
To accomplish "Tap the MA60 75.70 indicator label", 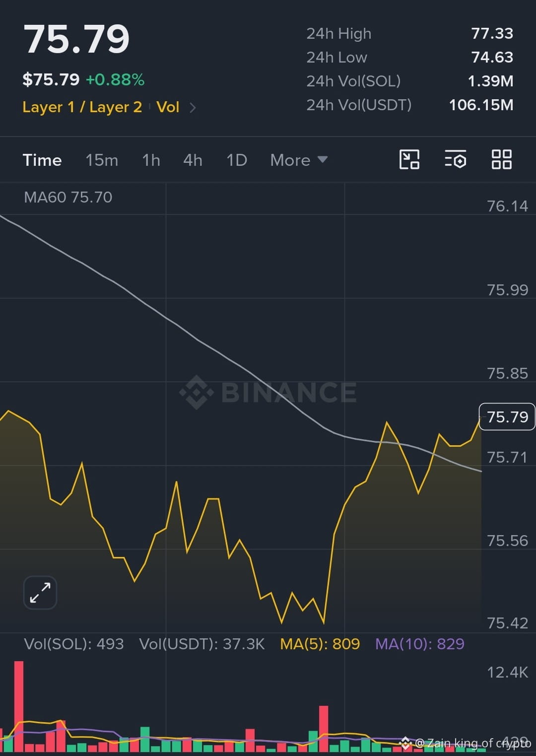I will [x=68, y=197].
